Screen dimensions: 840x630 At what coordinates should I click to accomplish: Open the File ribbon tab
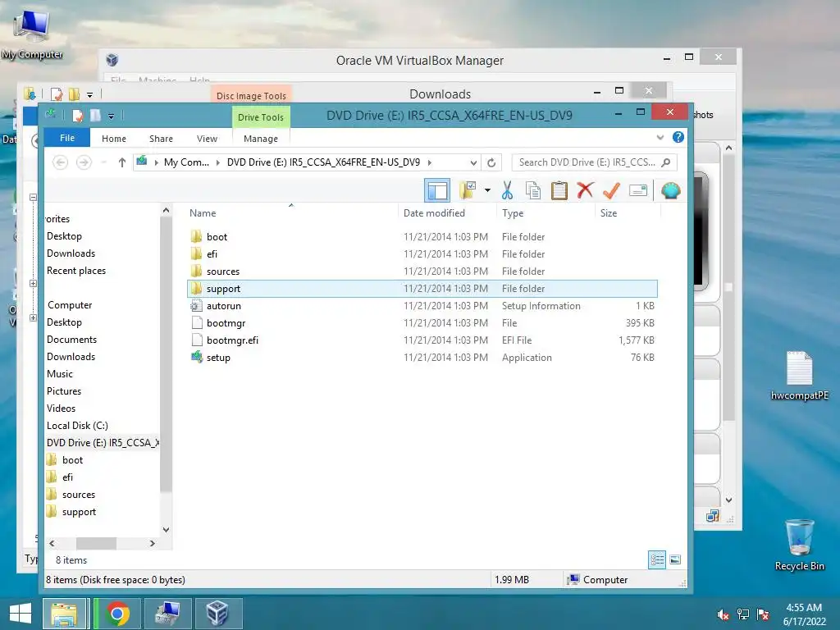click(x=67, y=138)
